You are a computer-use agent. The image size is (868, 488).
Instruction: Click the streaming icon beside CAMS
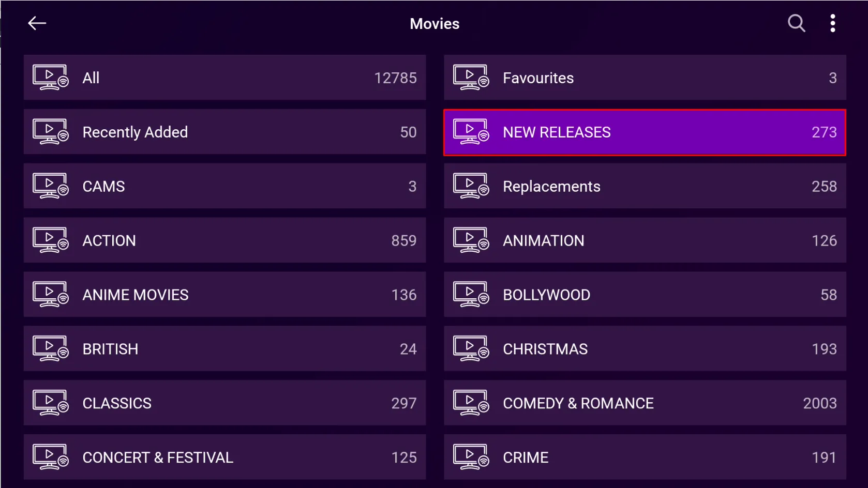click(51, 186)
